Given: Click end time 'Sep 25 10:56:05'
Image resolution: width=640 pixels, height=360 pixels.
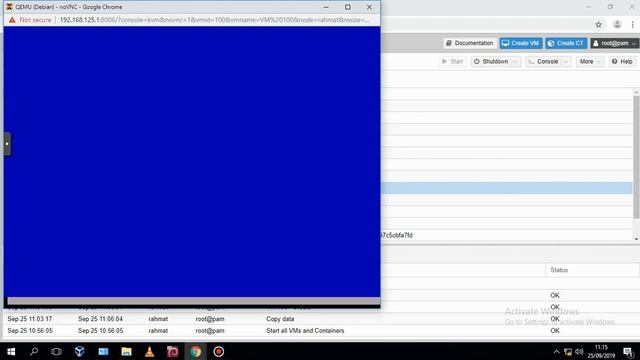Looking at the screenshot, I should (100, 331).
